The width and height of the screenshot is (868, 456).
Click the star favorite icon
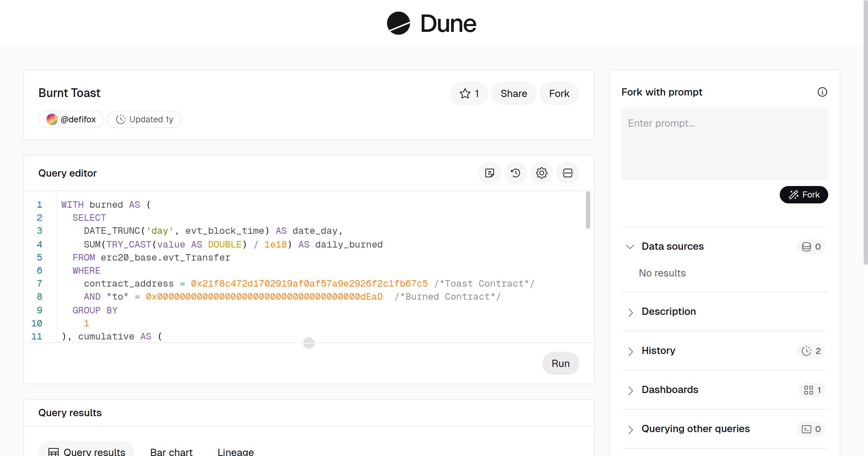tap(465, 94)
